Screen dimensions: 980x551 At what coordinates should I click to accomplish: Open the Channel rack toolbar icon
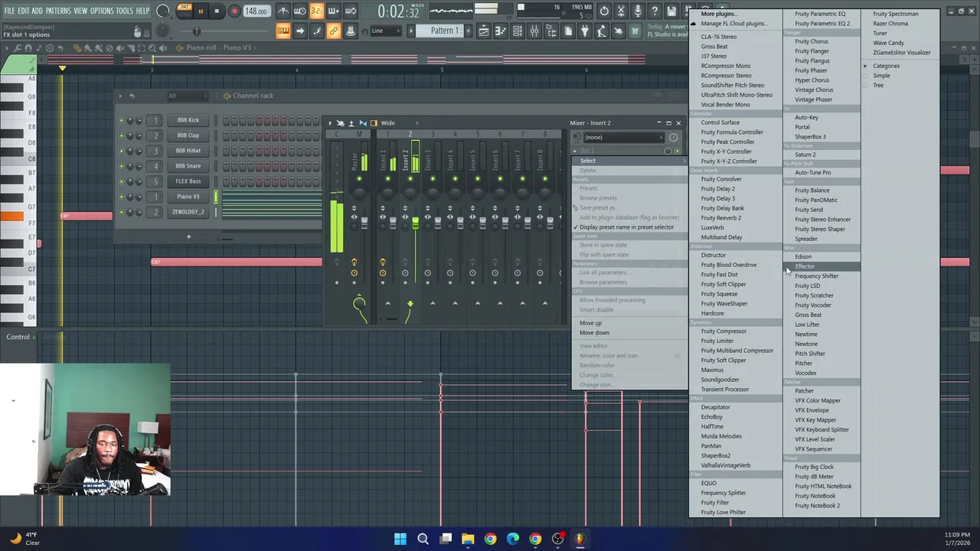tap(518, 31)
